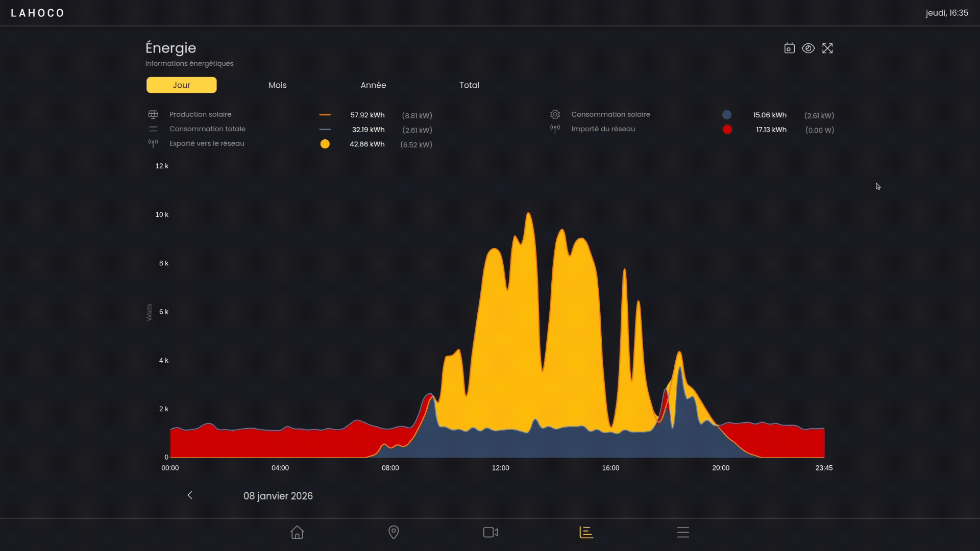Screen dimensions: 980x551
Task: Switch to the Année tab
Action: 373,85
